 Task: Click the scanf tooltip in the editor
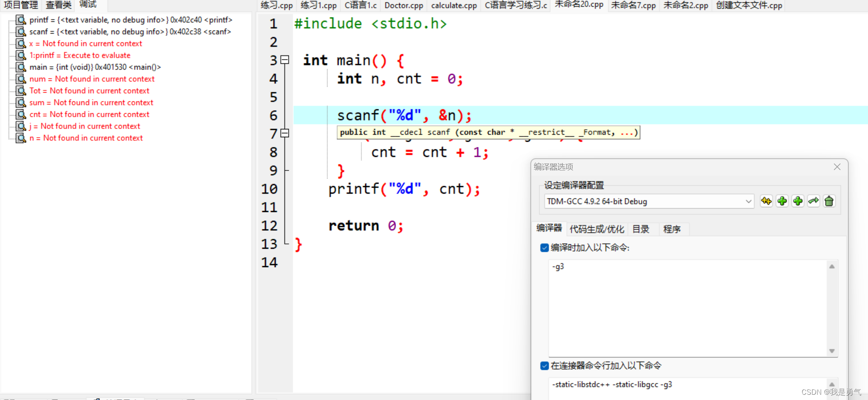pos(488,132)
